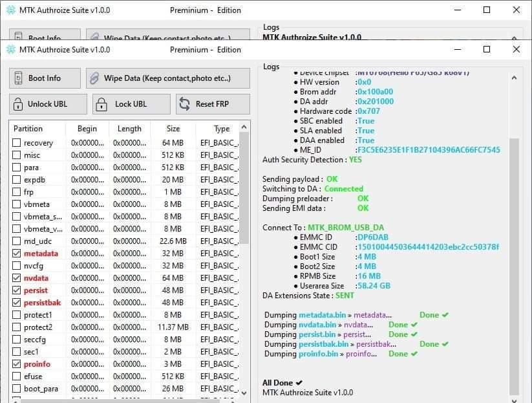The width and height of the screenshot is (532, 403).
Task: Close the background MTK Authroize Suite window
Action: click(516, 10)
